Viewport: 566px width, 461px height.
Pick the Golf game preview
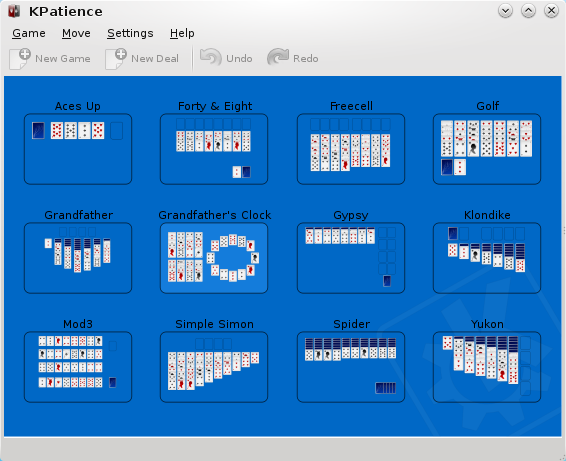[487, 149]
